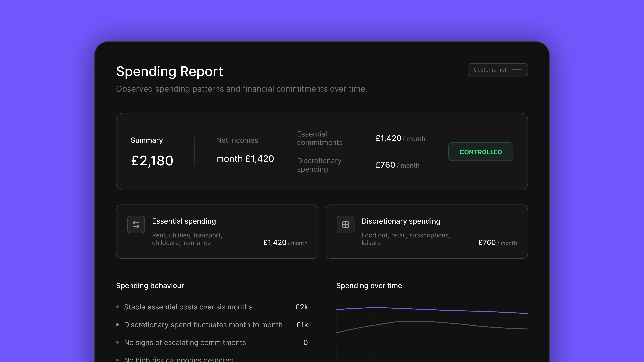Open the Spending Report title link
644x362 pixels.
click(x=169, y=71)
